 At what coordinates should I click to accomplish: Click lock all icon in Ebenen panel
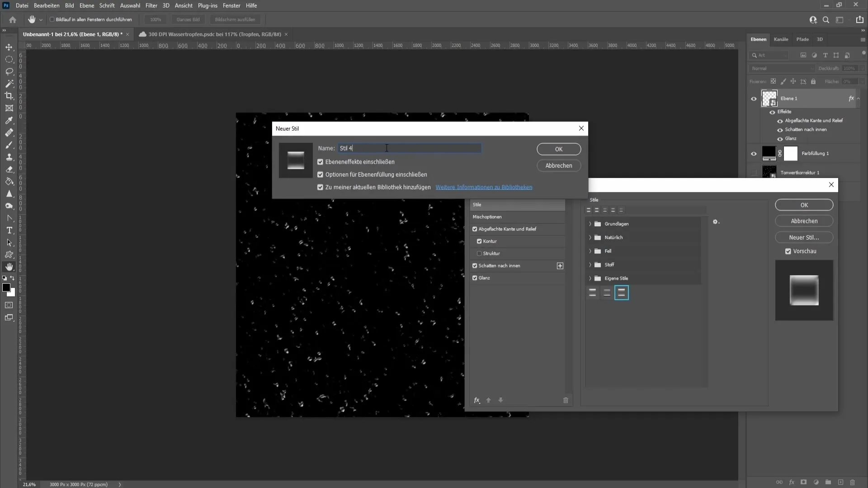[813, 81]
